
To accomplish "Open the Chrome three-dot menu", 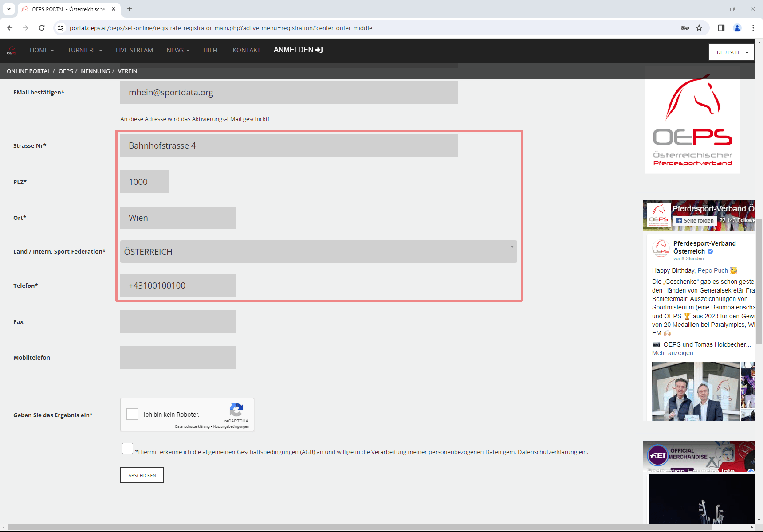I will [753, 28].
